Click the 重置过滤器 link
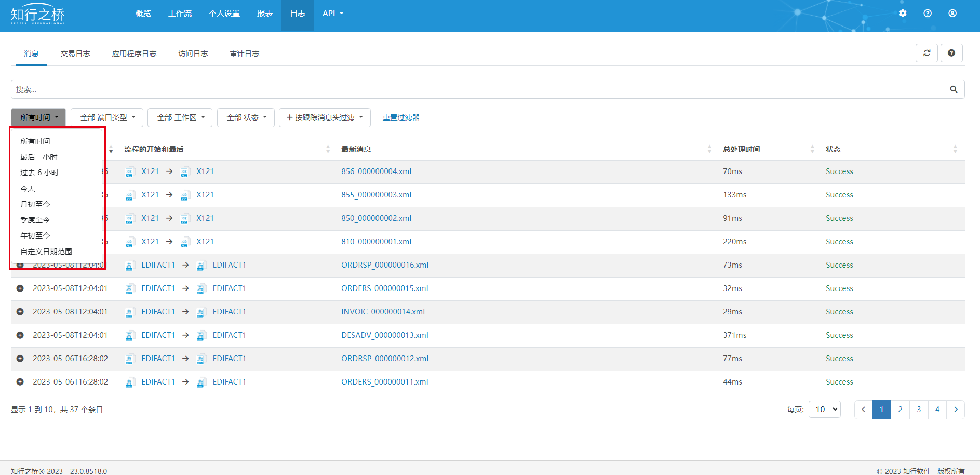This screenshot has width=980, height=475. pyautogui.click(x=401, y=117)
